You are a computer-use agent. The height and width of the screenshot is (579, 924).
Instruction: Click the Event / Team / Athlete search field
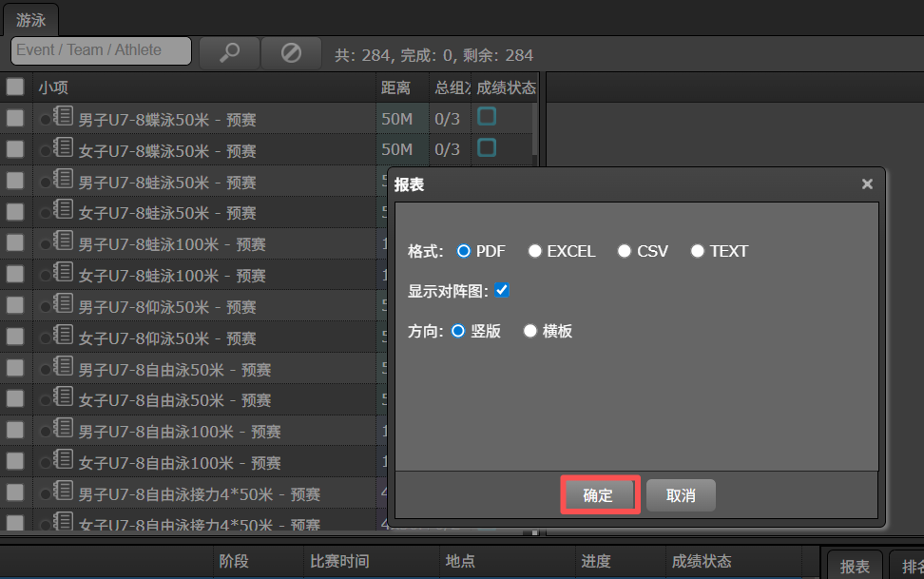99,50
